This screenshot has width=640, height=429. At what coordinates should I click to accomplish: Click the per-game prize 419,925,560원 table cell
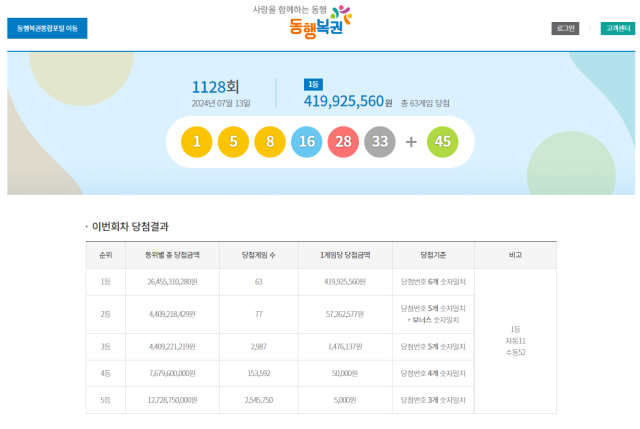(345, 282)
